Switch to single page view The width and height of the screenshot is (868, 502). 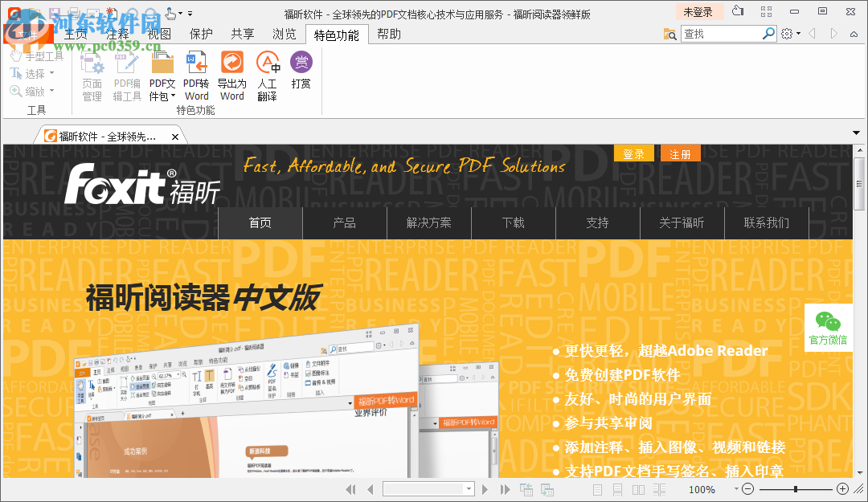(x=597, y=490)
